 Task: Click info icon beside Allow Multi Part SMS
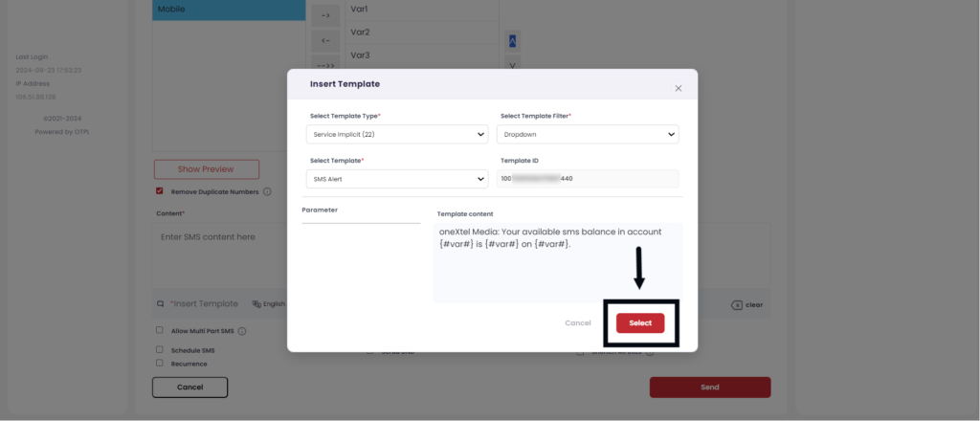[242, 331]
